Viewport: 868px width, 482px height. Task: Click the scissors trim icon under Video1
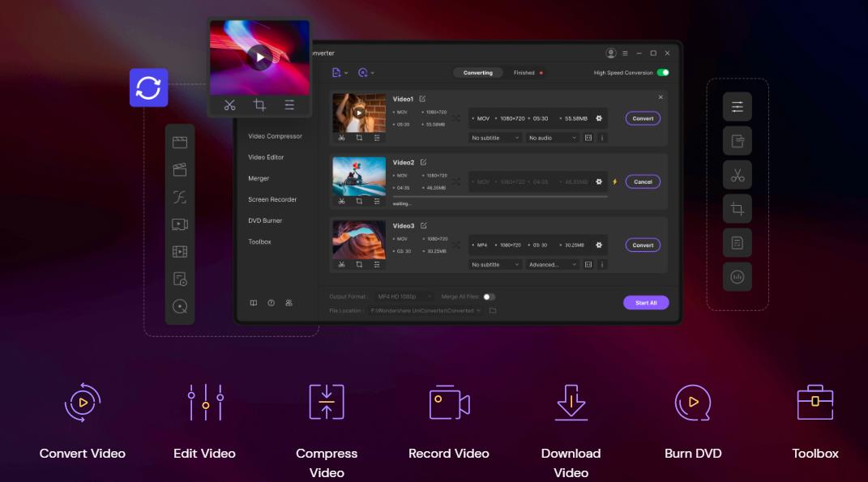tap(341, 138)
